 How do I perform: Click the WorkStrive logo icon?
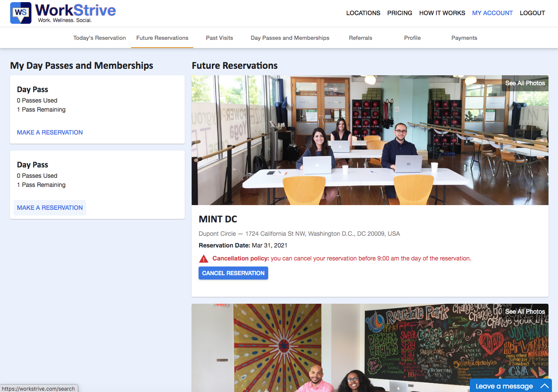tap(21, 13)
